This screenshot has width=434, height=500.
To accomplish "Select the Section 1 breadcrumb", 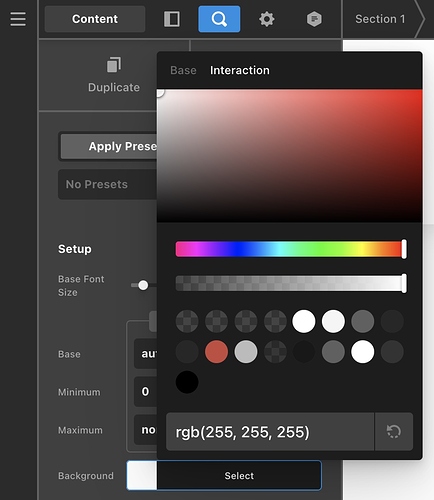I will click(x=380, y=19).
